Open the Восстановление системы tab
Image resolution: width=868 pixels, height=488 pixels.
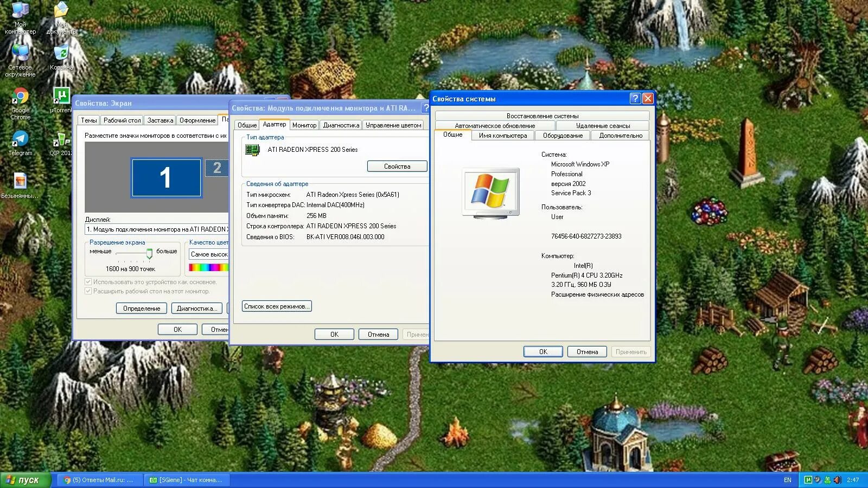coord(542,116)
